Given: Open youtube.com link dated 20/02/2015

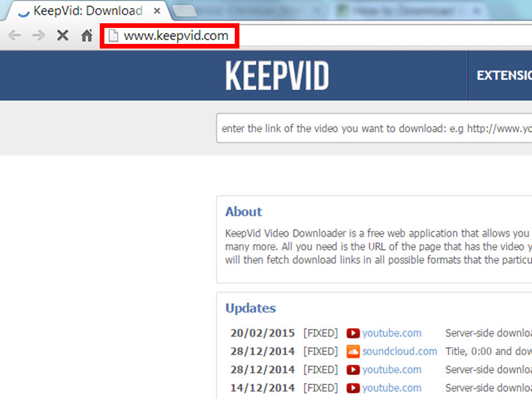Looking at the screenshot, I should pyautogui.click(x=392, y=333).
